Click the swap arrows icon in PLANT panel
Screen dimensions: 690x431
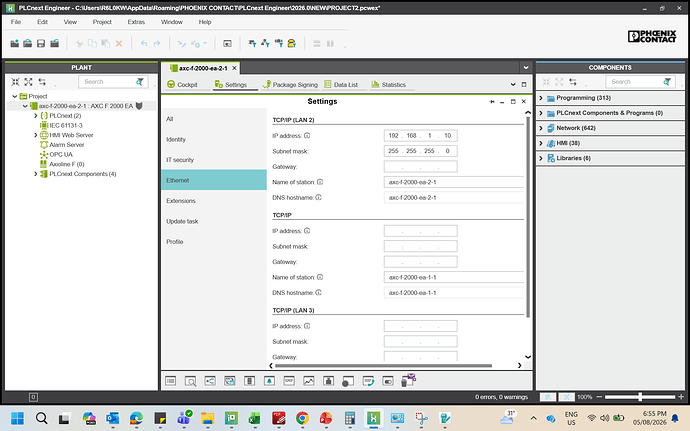[x=42, y=82]
